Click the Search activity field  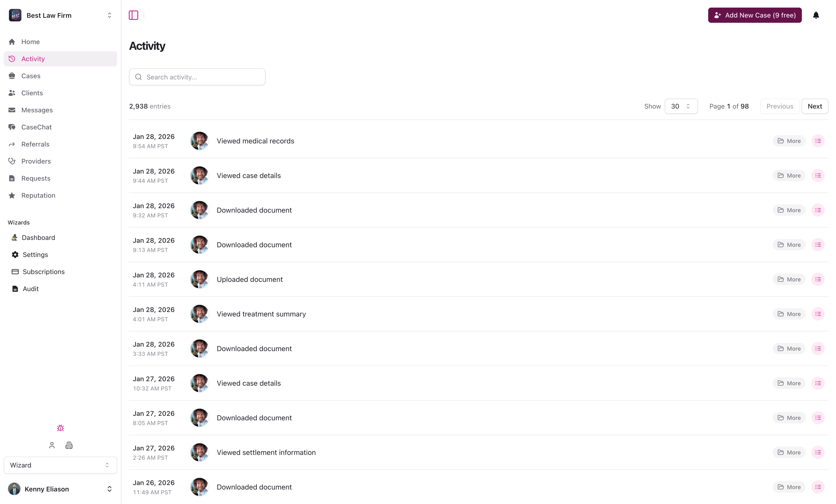pos(197,77)
